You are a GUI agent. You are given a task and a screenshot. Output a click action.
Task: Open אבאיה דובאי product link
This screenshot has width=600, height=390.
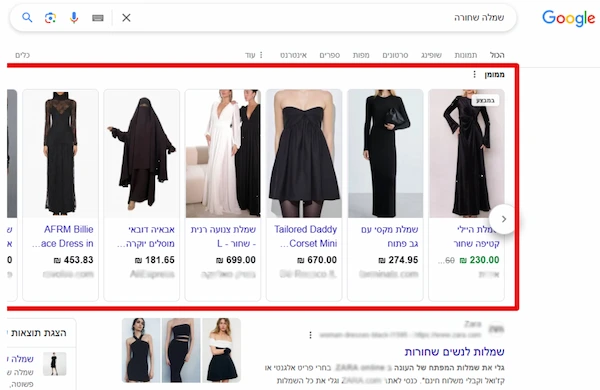click(146, 236)
